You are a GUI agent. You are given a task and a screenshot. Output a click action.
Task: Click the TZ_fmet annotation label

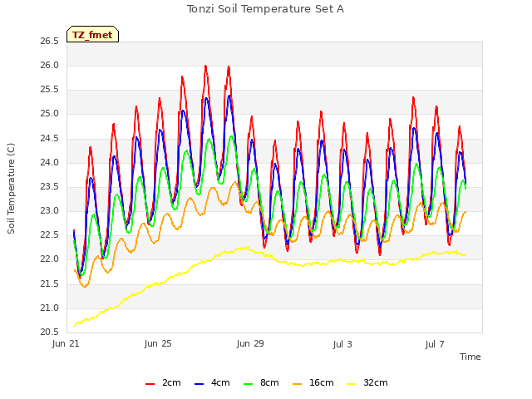click(92, 34)
